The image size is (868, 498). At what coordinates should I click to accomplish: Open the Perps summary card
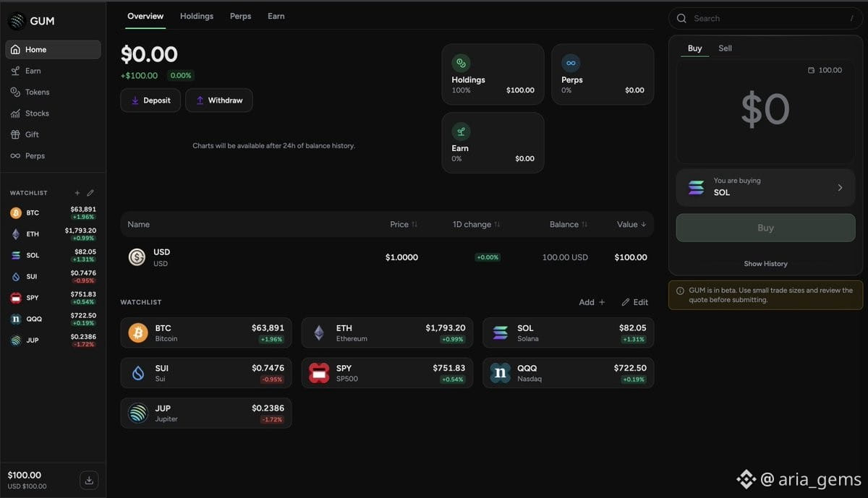click(603, 74)
